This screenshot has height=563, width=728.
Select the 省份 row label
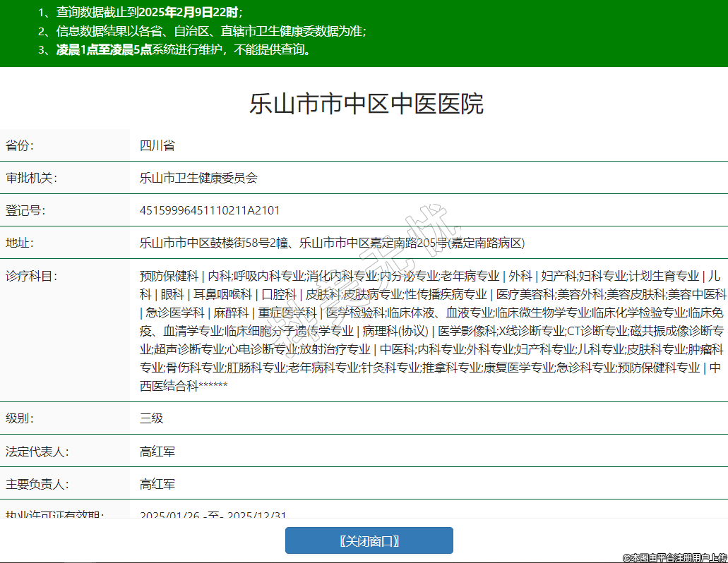point(20,145)
